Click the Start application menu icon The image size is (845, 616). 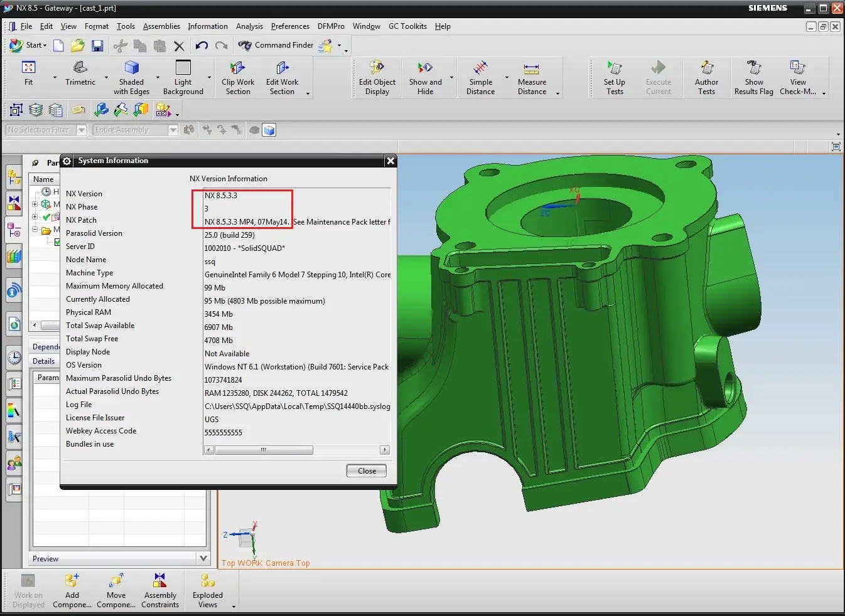point(16,45)
